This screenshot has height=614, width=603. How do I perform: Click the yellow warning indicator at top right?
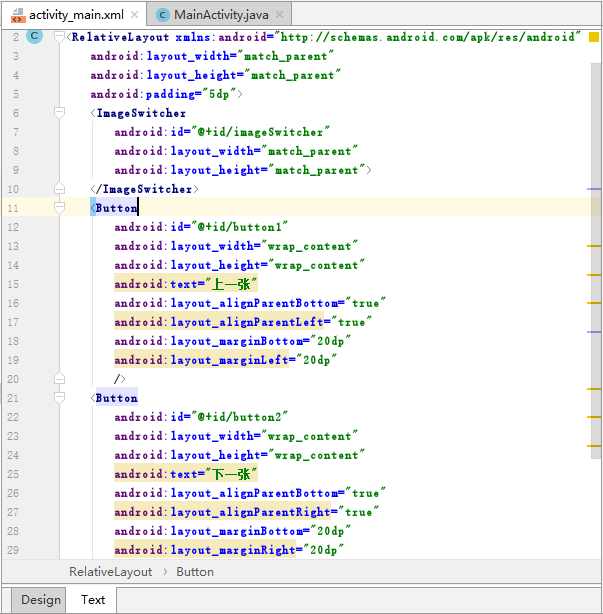tap(594, 37)
